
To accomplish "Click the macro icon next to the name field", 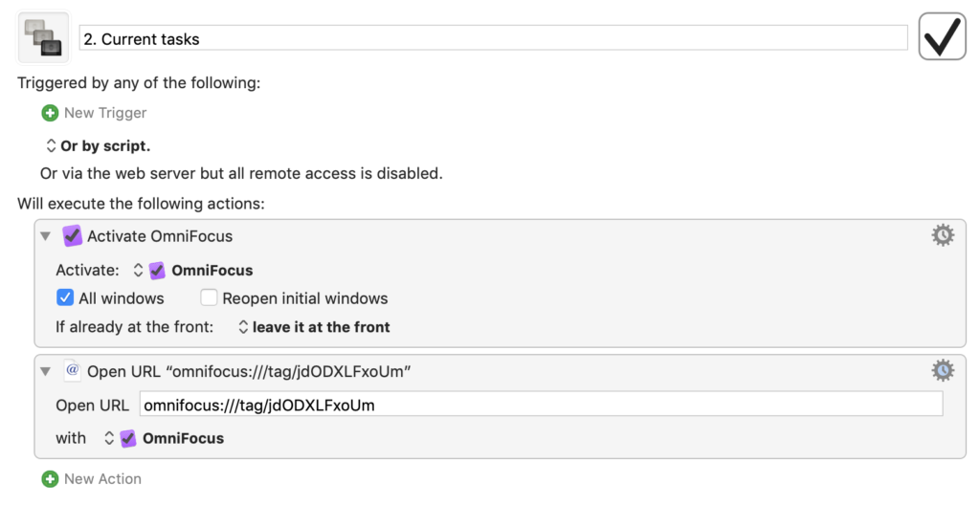I will coord(43,37).
